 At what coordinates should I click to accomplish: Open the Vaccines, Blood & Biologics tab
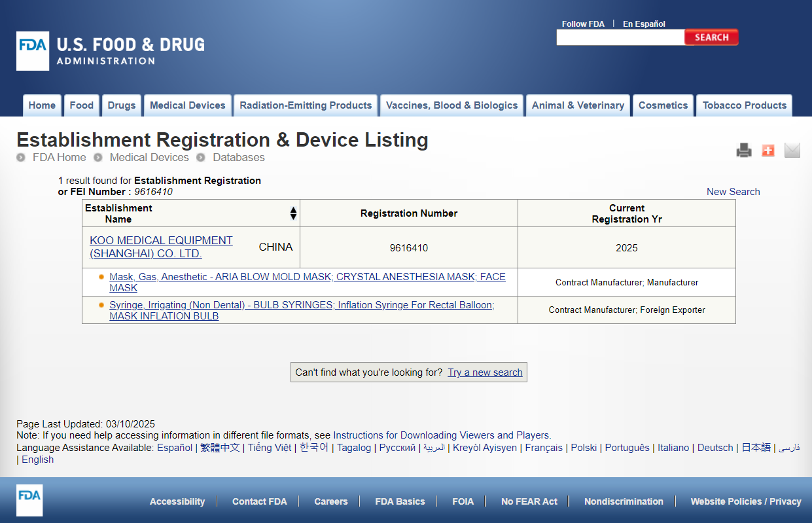point(451,105)
